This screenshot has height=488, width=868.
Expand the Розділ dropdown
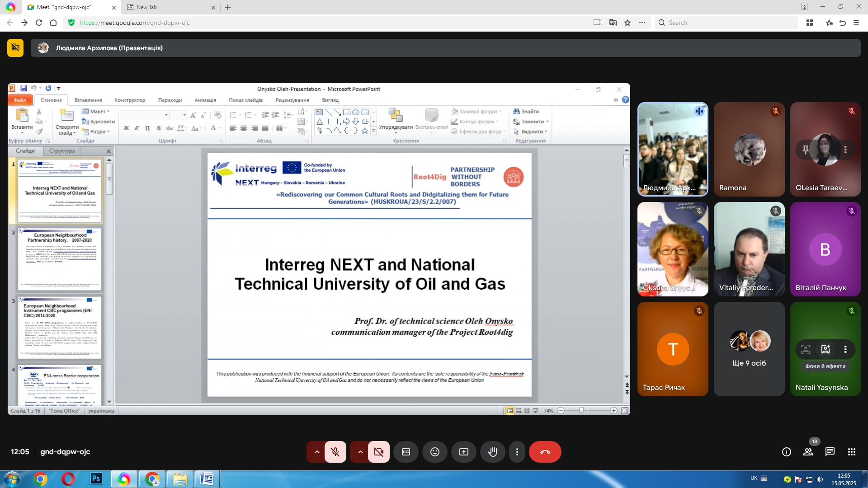click(x=96, y=131)
